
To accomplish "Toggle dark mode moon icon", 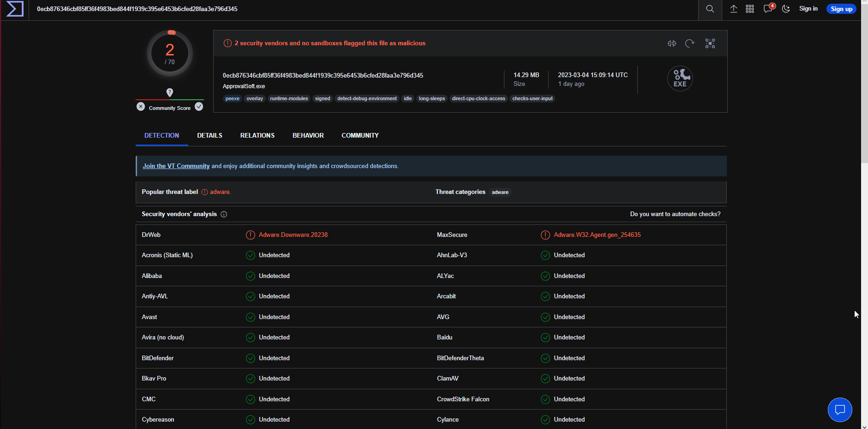I will 786,9.
